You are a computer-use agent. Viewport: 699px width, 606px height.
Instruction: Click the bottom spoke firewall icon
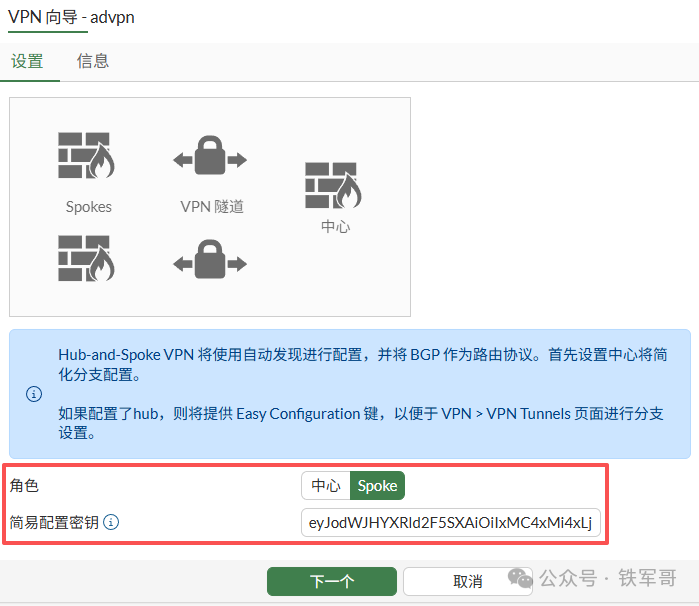point(86,259)
